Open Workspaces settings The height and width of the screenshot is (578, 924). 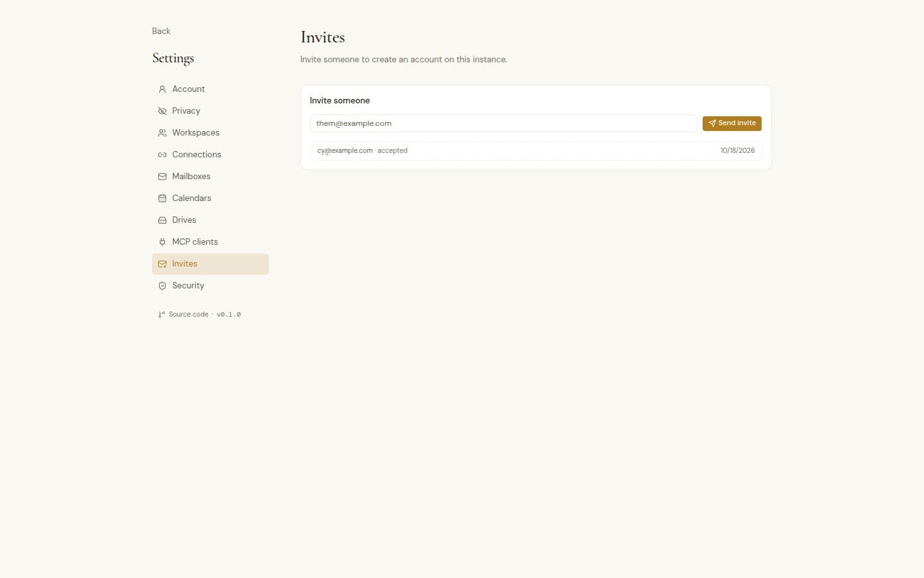[210, 133]
